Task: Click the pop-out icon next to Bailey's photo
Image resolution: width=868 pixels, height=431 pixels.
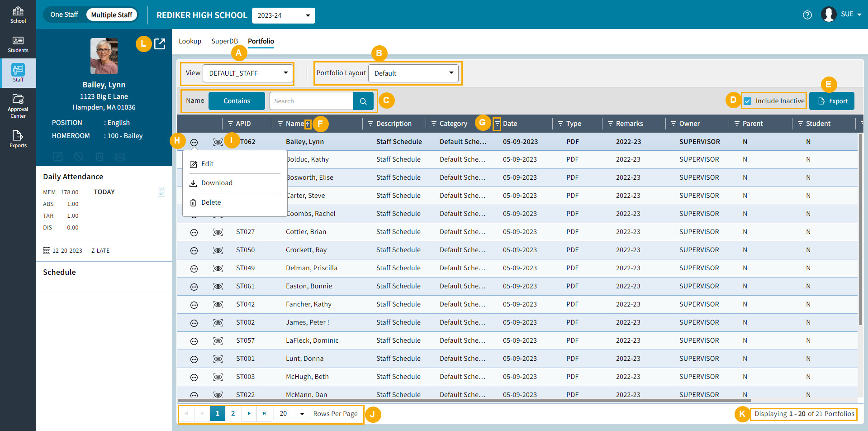Action: click(x=160, y=44)
